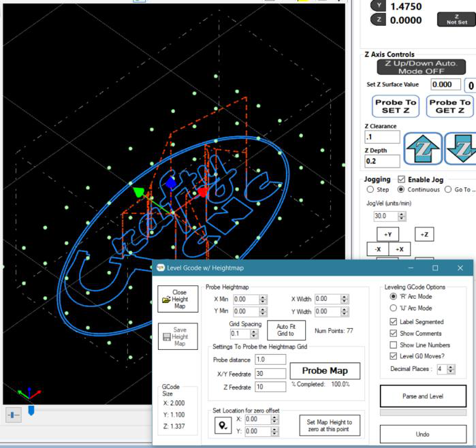Toggle the Label Segmented checkbox
The image size is (476, 448).
click(x=393, y=322)
